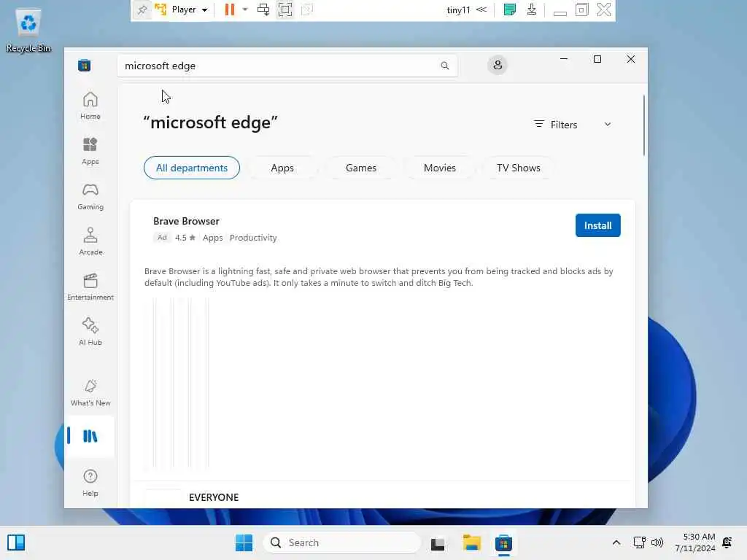The width and height of the screenshot is (747, 560).
Task: Open the Library icon in sidebar
Action: tap(90, 436)
